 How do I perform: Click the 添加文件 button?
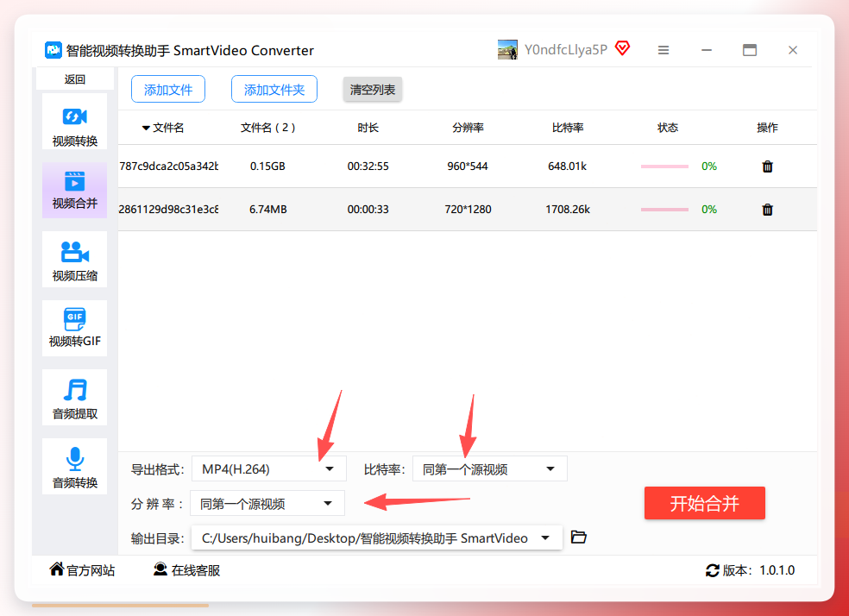click(x=168, y=90)
